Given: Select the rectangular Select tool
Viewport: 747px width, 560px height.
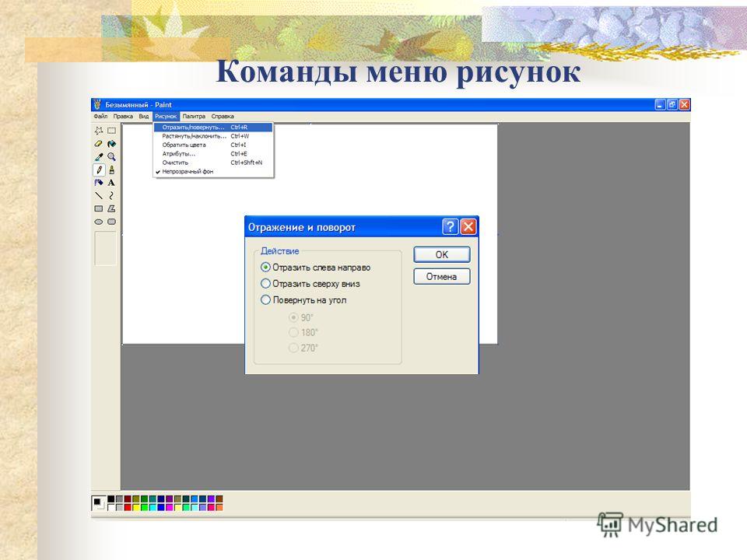Looking at the screenshot, I should 111,131.
